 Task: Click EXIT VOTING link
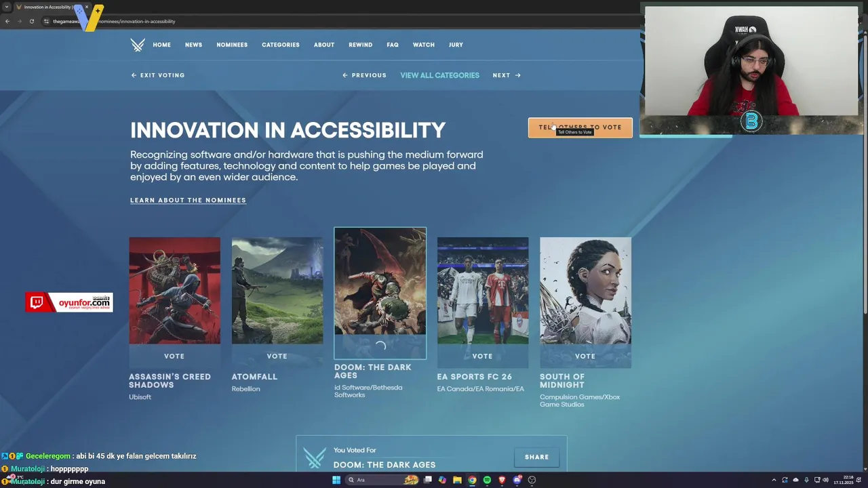[157, 75]
